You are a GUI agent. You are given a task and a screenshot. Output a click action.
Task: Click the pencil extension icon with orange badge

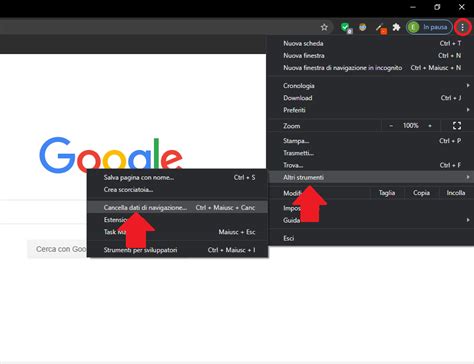[x=381, y=29]
